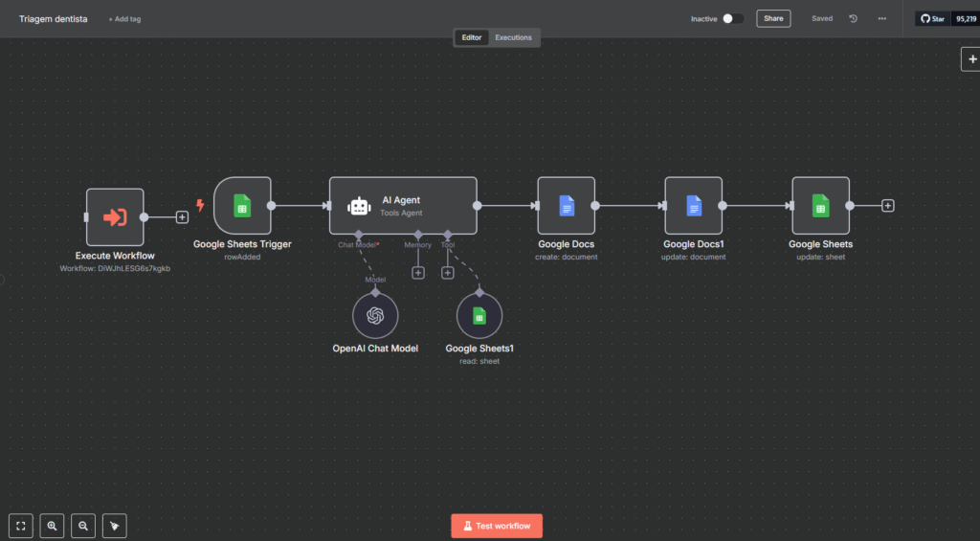This screenshot has height=541, width=980.
Task: Add a Tool sub-node via plus
Action: point(447,273)
